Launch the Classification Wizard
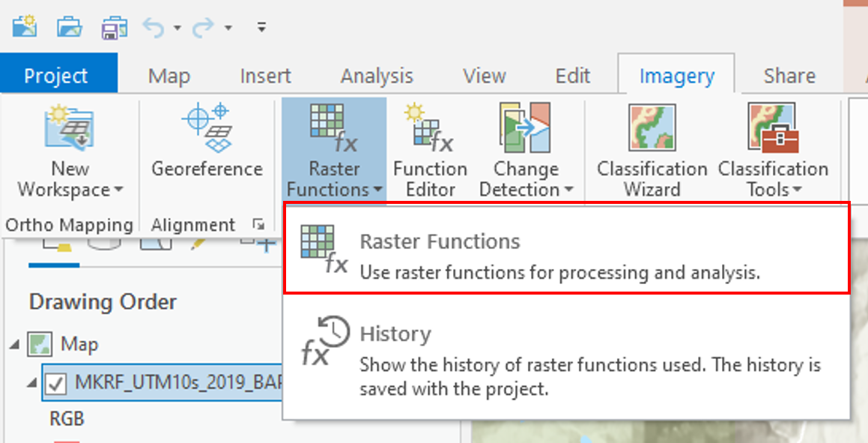Screen dimensions: 868x443 pos(652,150)
